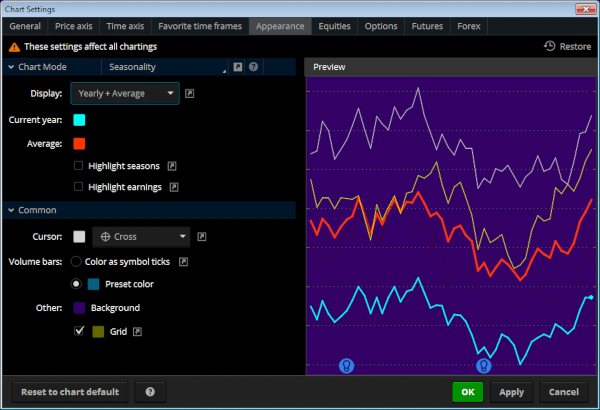Screen dimensions: 600x410
Task: Open the Display dropdown showing Yearly + Average
Action: 125,94
